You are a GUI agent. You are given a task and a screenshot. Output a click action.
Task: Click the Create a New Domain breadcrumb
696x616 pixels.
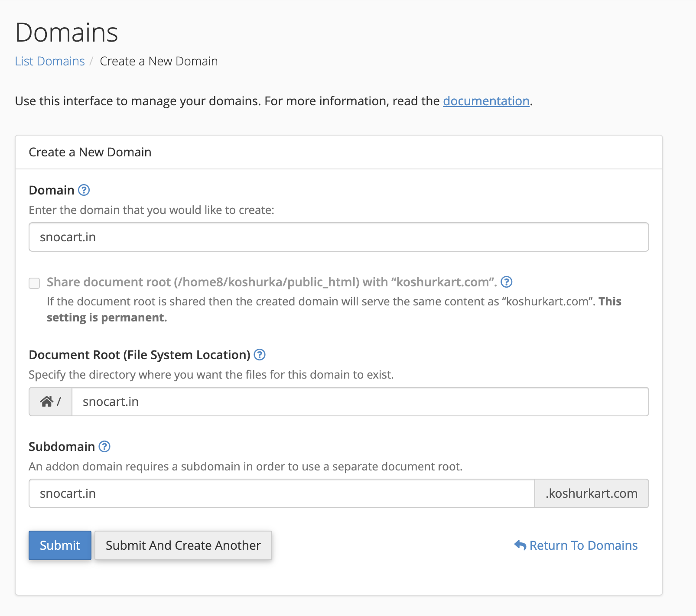pyautogui.click(x=159, y=61)
